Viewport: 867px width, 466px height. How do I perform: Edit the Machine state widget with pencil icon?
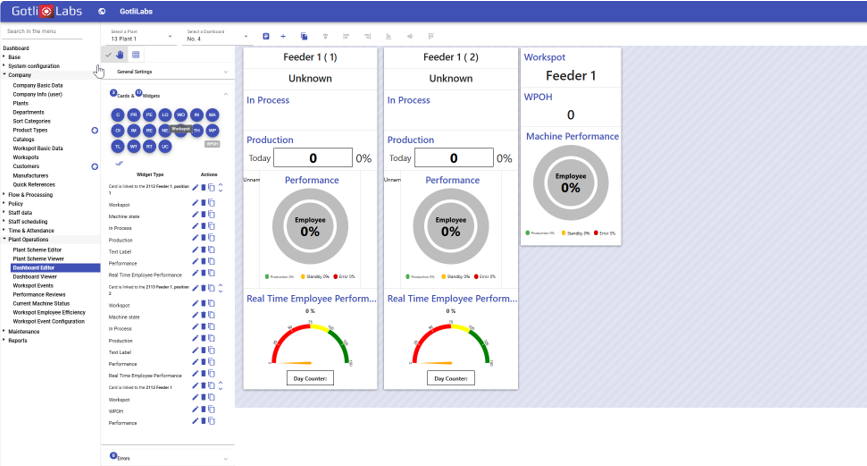196,217
